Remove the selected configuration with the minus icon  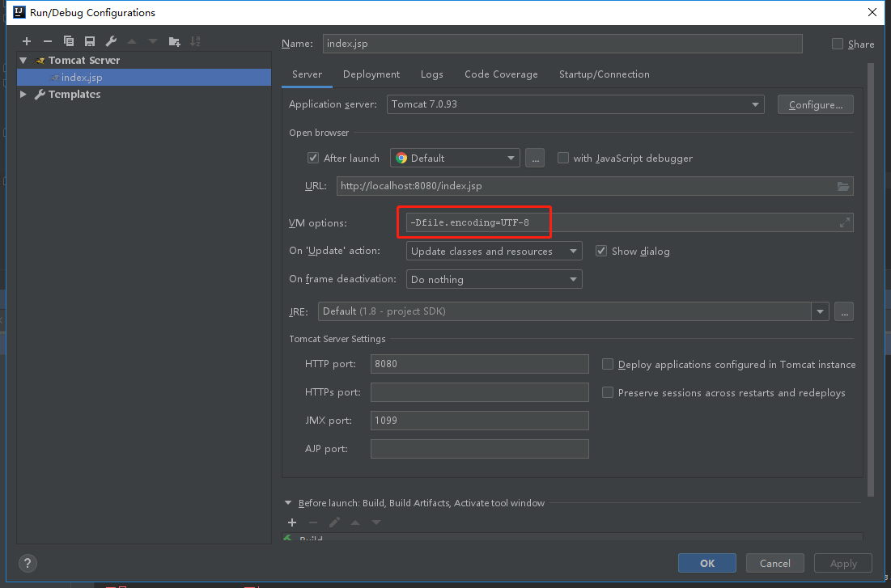[x=48, y=41]
